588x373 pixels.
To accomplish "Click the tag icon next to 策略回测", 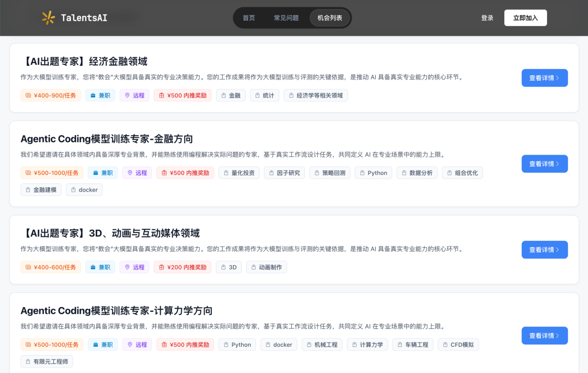I will pyautogui.click(x=317, y=173).
